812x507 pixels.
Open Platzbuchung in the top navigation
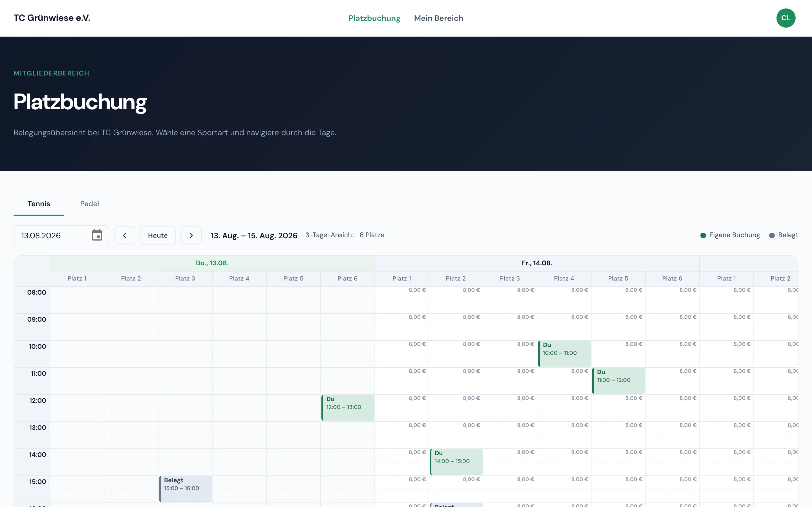(374, 18)
